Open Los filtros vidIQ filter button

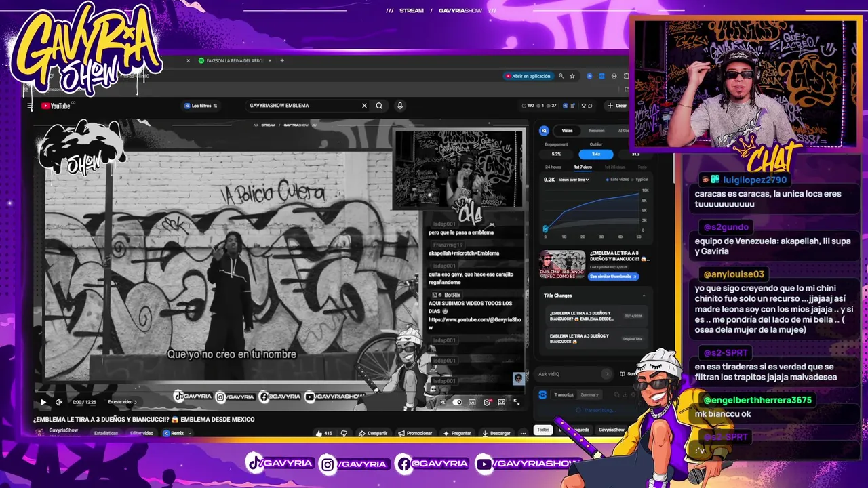[x=201, y=106]
